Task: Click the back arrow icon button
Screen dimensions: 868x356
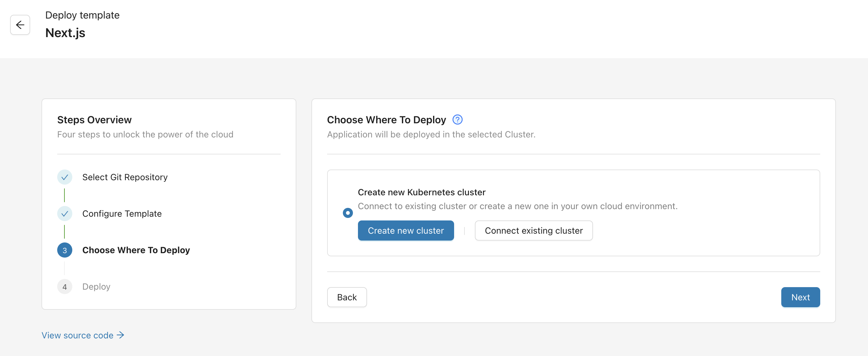Action: click(x=20, y=25)
